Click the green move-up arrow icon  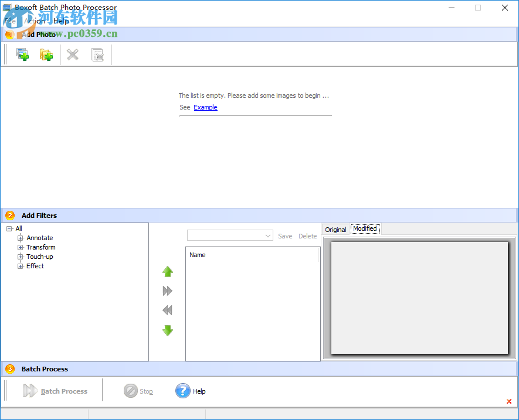(167, 271)
